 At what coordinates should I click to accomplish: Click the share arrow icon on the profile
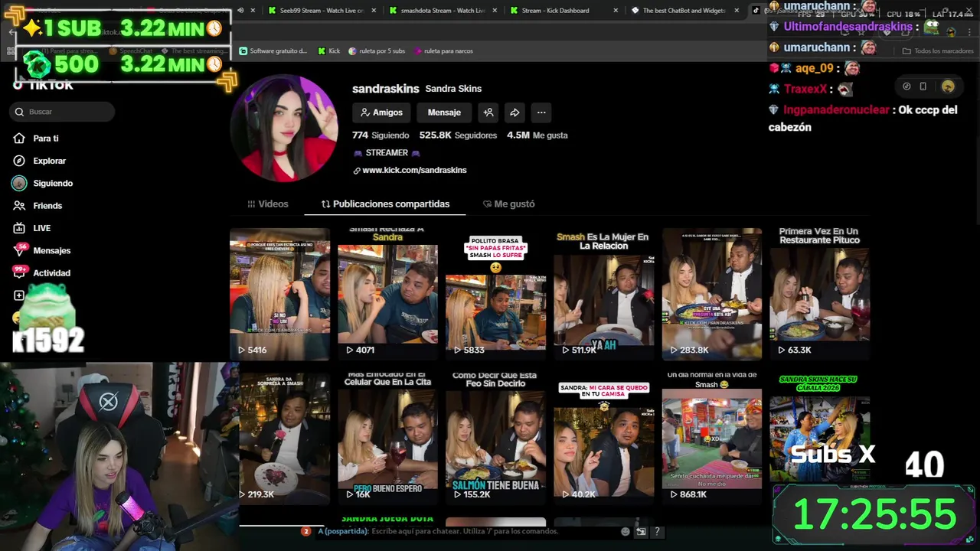click(x=514, y=112)
